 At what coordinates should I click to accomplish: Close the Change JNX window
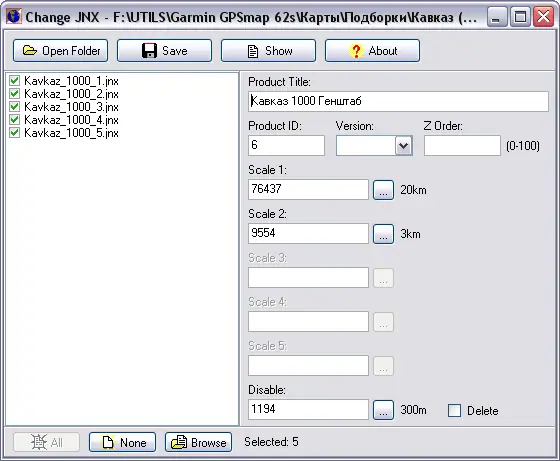pos(543,16)
